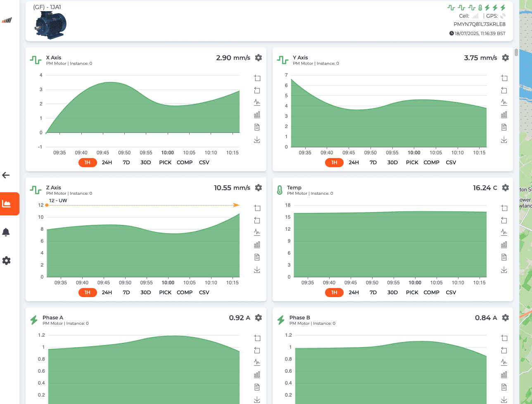Viewport: 532px width, 404px height.
Task: Open sidebar settings gear
Action: pyautogui.click(x=6, y=261)
